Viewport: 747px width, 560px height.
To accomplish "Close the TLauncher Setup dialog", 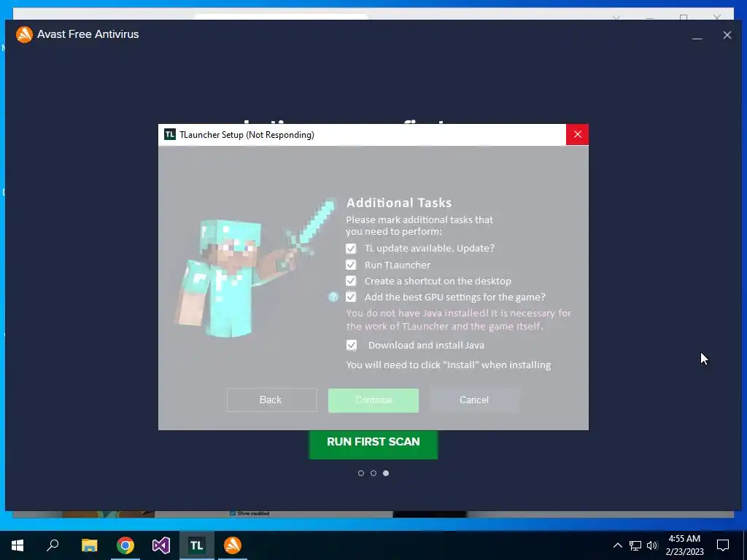I will [578, 135].
